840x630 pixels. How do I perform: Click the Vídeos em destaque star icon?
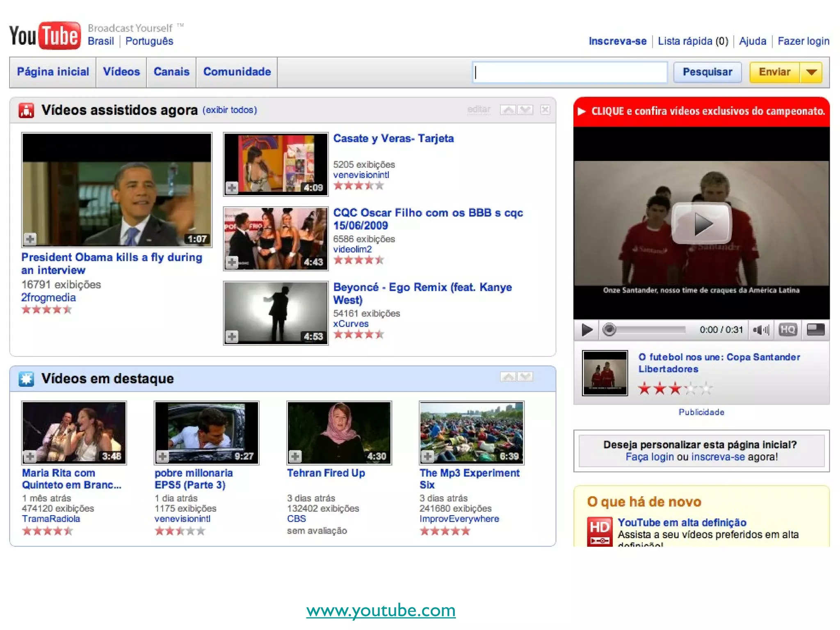point(26,379)
